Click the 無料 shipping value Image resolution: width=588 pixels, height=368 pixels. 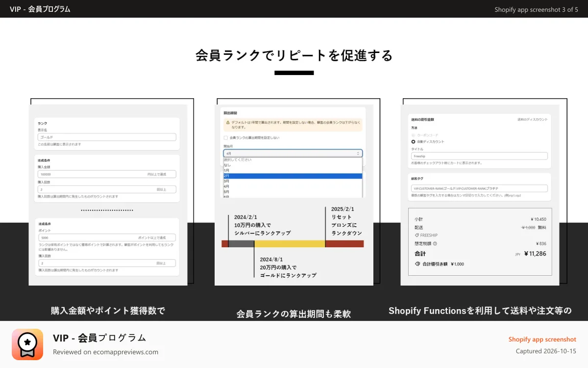click(542, 227)
